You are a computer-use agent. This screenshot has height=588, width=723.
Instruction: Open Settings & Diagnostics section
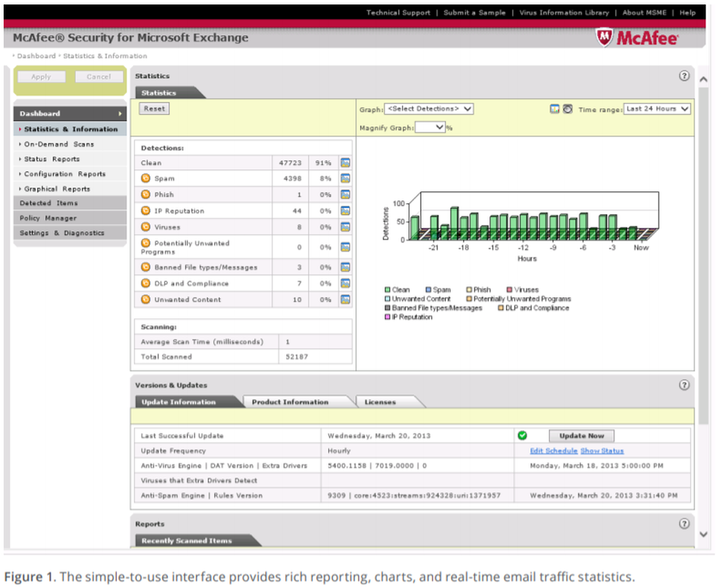(70, 233)
